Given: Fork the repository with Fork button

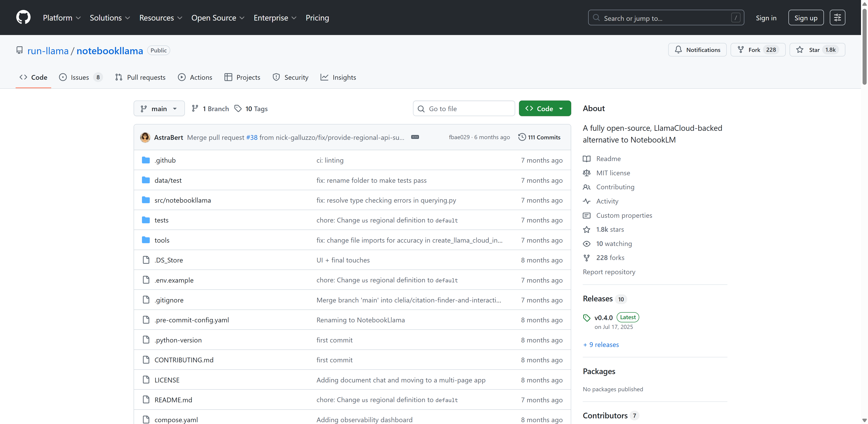Looking at the screenshot, I should (757, 50).
